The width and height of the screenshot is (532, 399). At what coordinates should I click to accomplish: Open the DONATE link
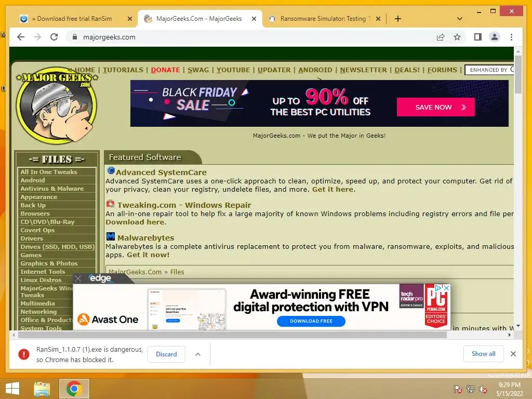click(x=165, y=70)
